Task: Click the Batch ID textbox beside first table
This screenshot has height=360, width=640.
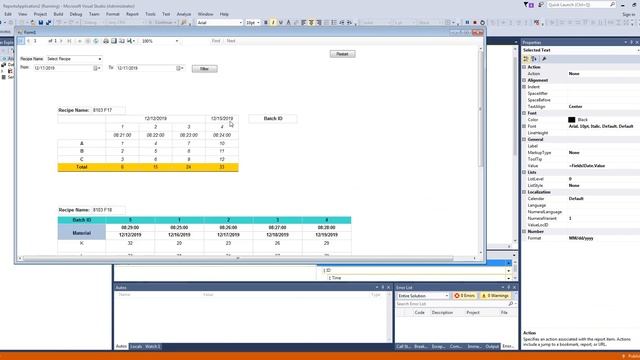Action: click(x=273, y=118)
